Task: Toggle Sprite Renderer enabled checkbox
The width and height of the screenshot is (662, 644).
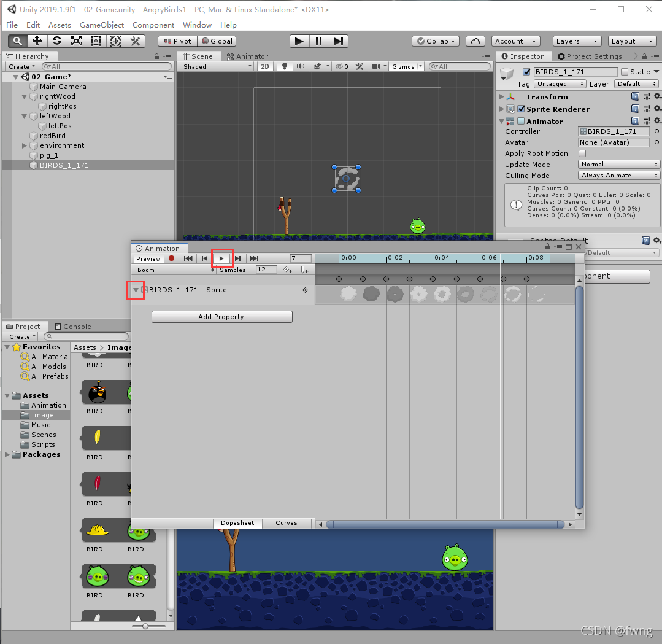Action: (521, 109)
